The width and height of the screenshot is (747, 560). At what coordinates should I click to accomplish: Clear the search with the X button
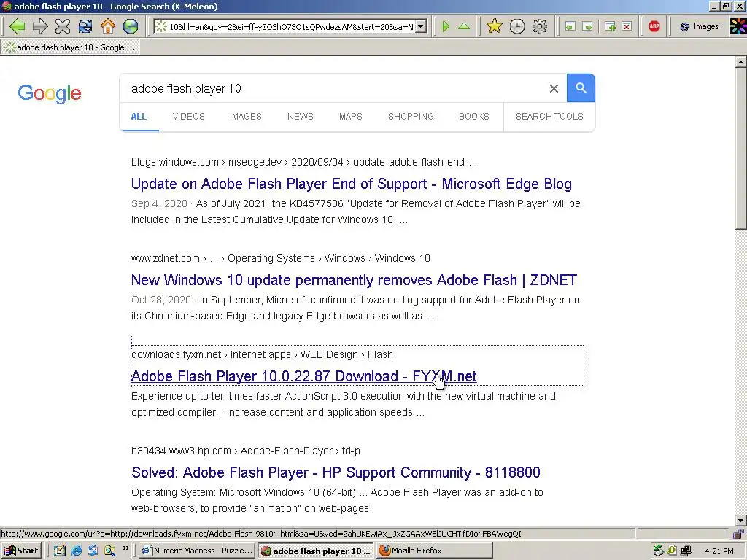pyautogui.click(x=554, y=88)
